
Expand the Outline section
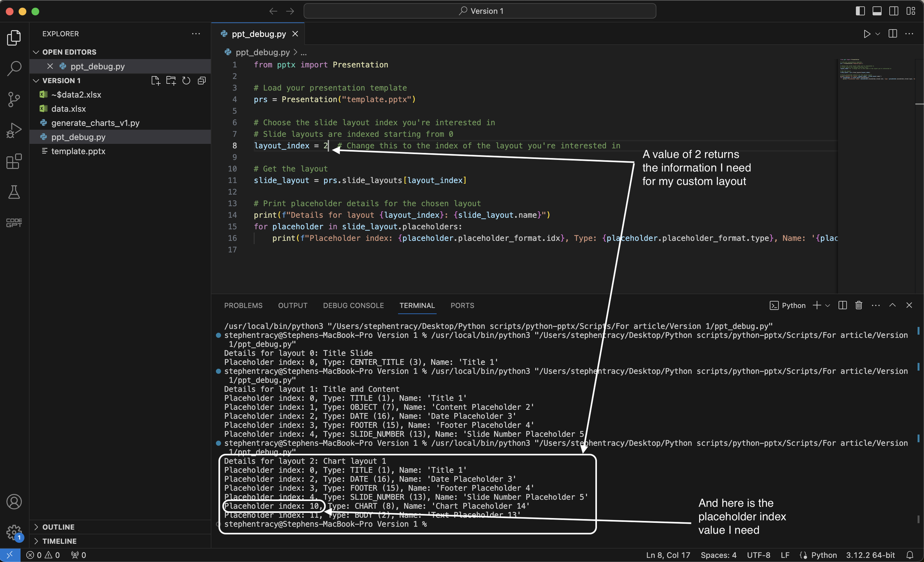(58, 527)
